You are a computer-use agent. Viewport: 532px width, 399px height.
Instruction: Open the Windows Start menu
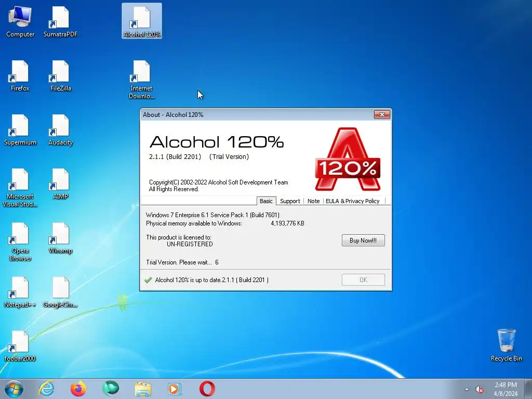pyautogui.click(x=14, y=389)
